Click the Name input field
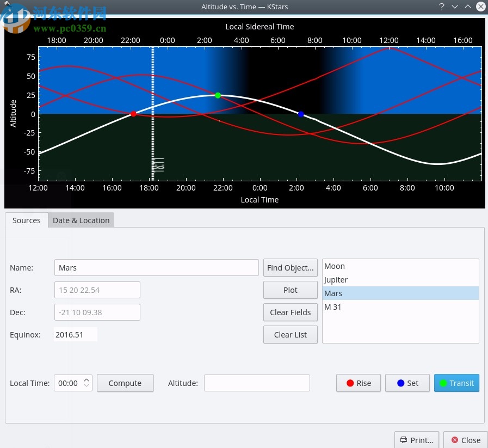The width and height of the screenshot is (488, 448). 156,268
